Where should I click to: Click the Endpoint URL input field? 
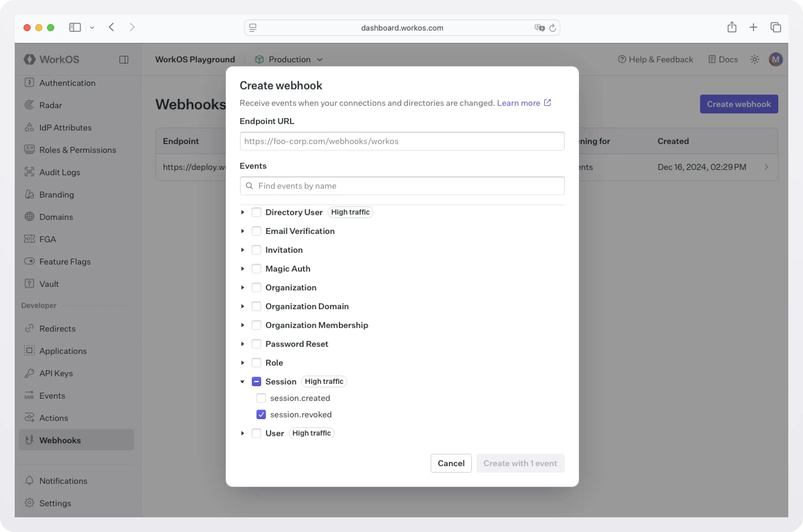coord(402,141)
